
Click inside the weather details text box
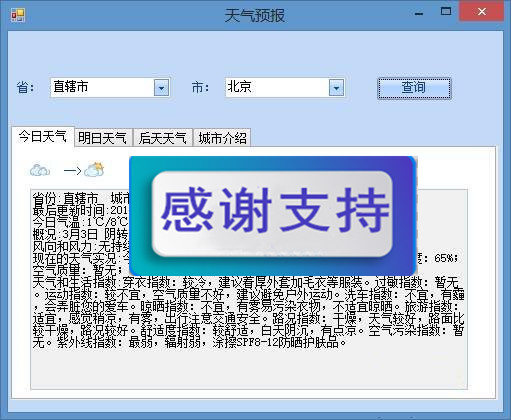(x=249, y=367)
